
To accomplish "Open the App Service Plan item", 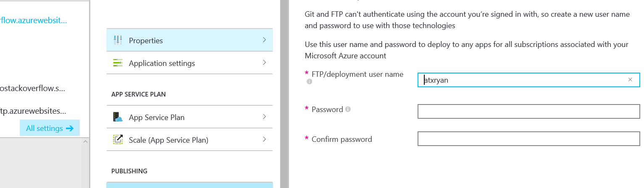I will coord(157,117).
